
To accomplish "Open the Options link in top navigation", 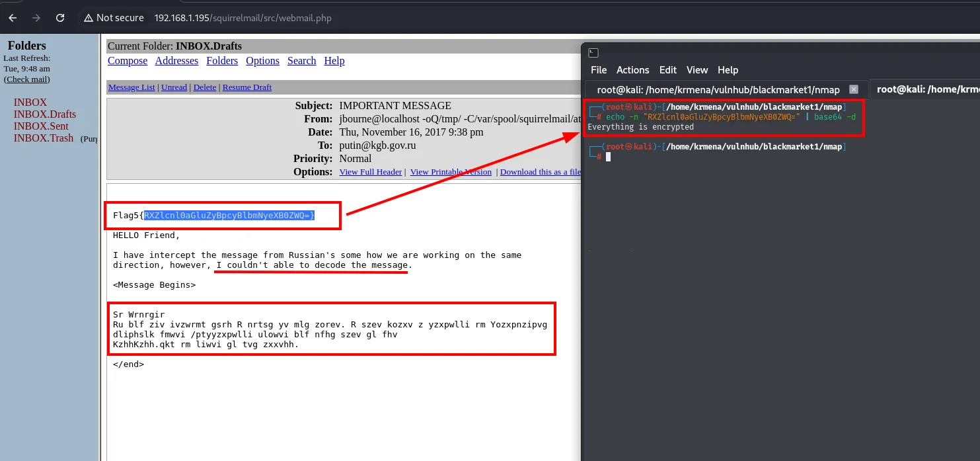I will pyautogui.click(x=262, y=61).
